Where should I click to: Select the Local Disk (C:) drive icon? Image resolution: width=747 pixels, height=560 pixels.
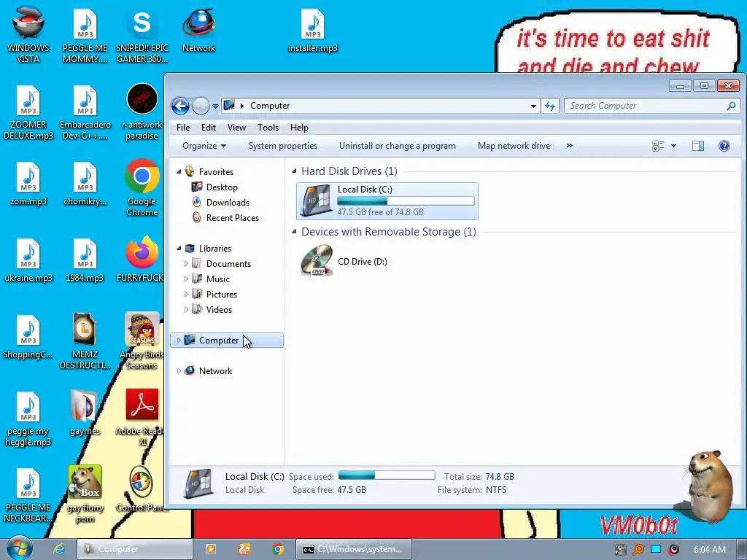pos(316,201)
